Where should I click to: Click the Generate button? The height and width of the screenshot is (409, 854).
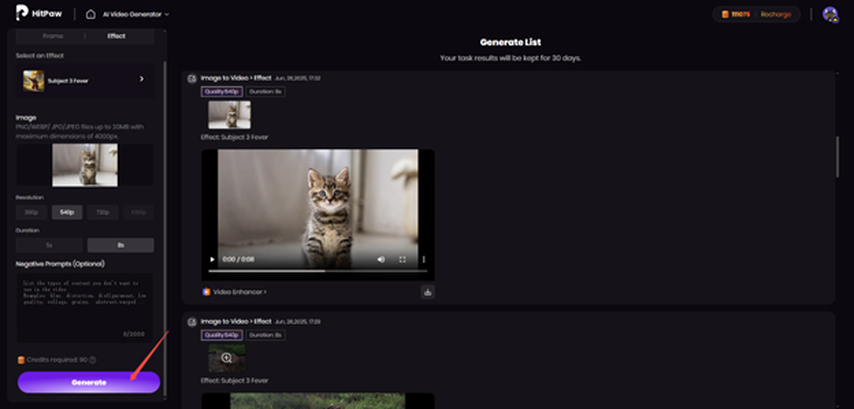89,382
